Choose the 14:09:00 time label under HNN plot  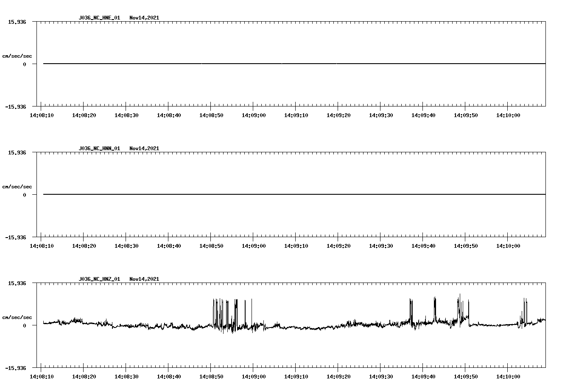tap(254, 246)
